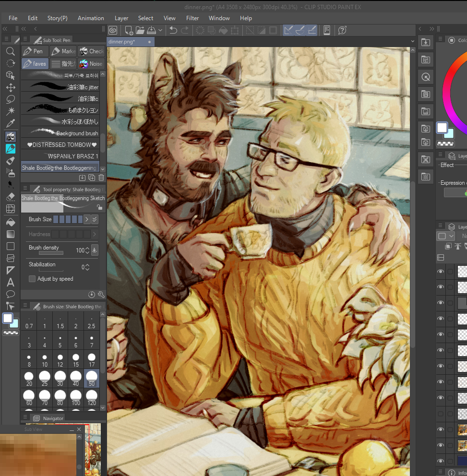Select the Fill bucket tool
This screenshot has height=476, width=467.
pos(10,223)
